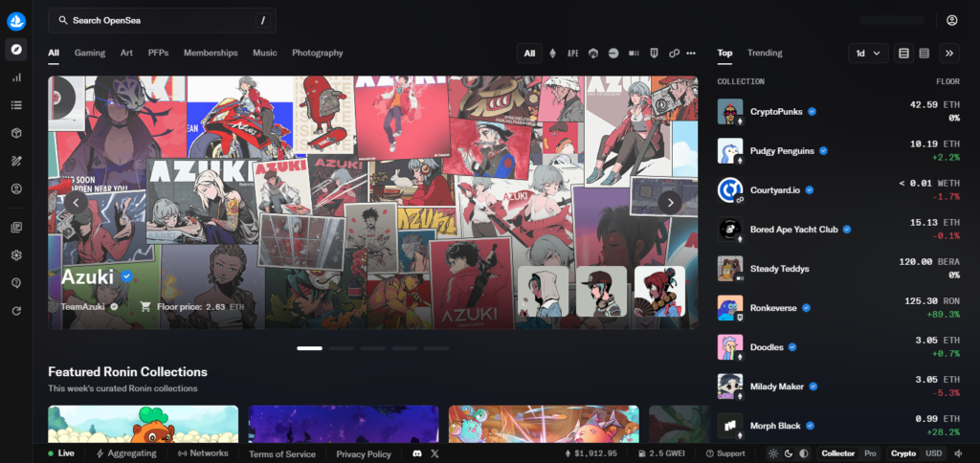
Task: Open the bulleted list icon in sidebar
Action: click(16, 105)
